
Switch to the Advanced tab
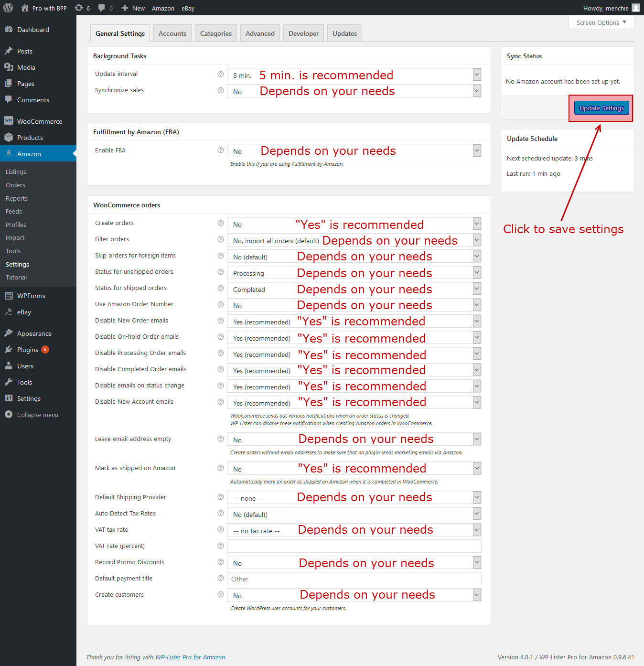tap(260, 33)
